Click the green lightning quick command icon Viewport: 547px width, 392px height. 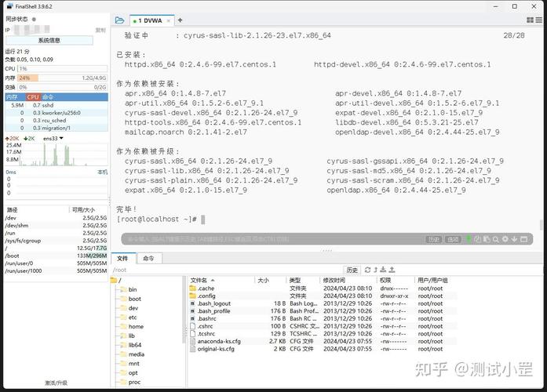[x=469, y=239]
